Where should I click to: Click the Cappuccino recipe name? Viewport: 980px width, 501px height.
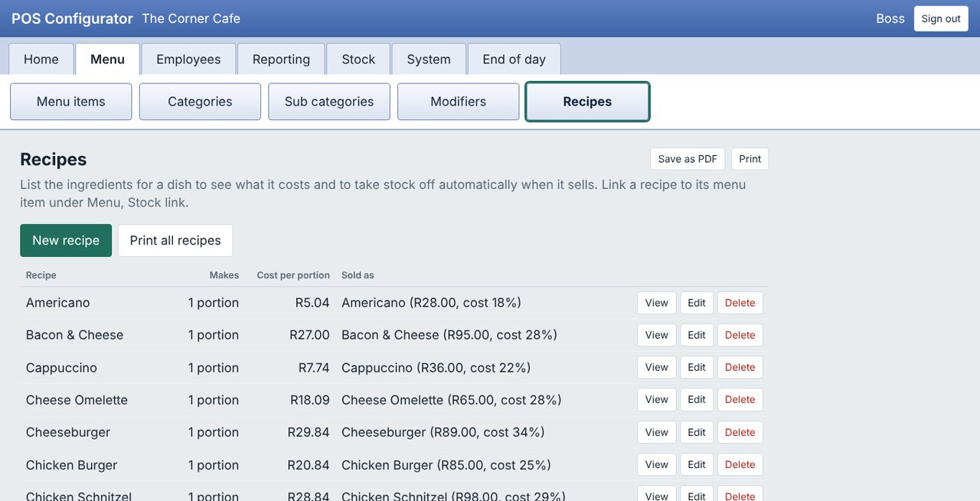tap(61, 368)
